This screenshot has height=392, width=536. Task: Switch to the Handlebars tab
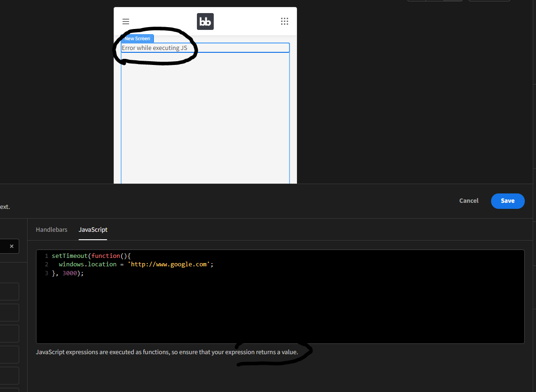click(x=51, y=229)
